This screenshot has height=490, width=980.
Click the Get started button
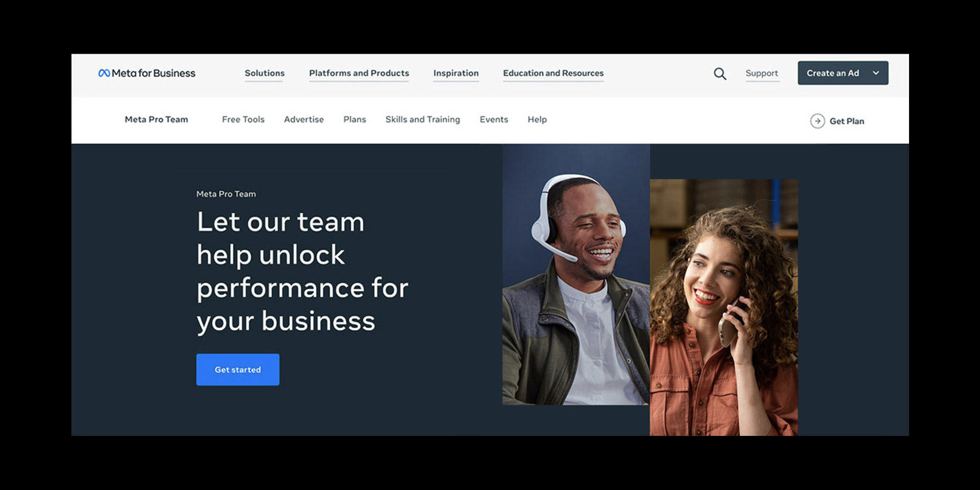pos(238,370)
